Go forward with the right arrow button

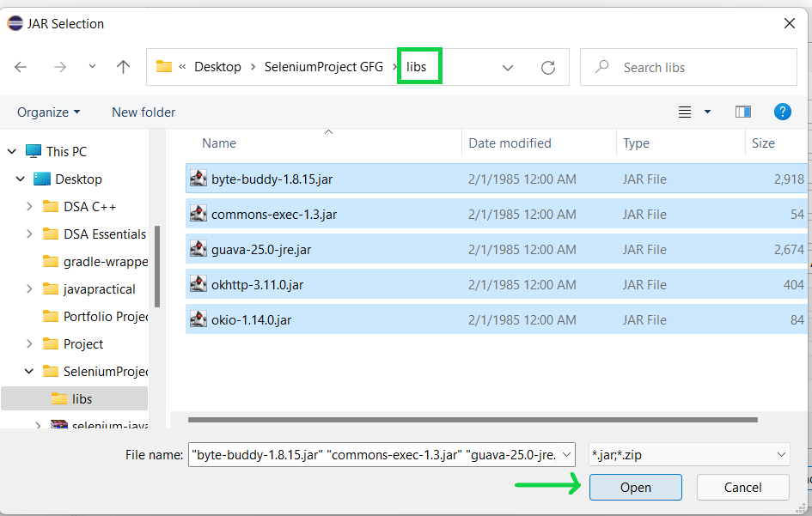[60, 67]
